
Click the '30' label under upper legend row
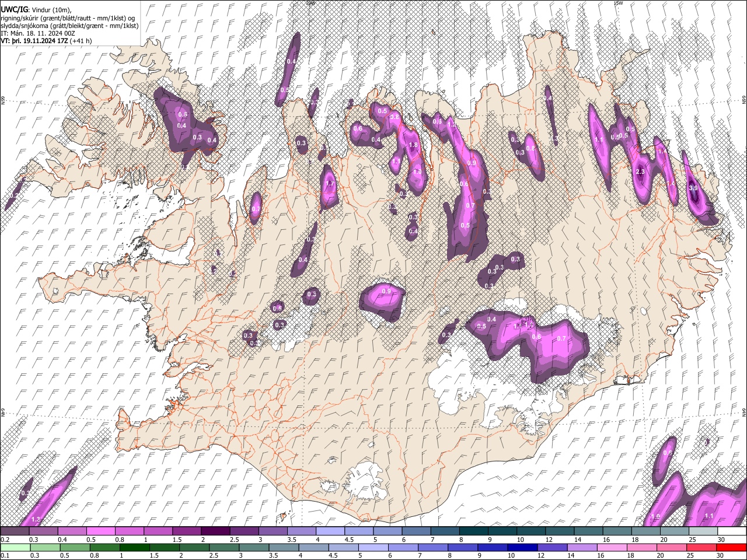click(x=721, y=540)
